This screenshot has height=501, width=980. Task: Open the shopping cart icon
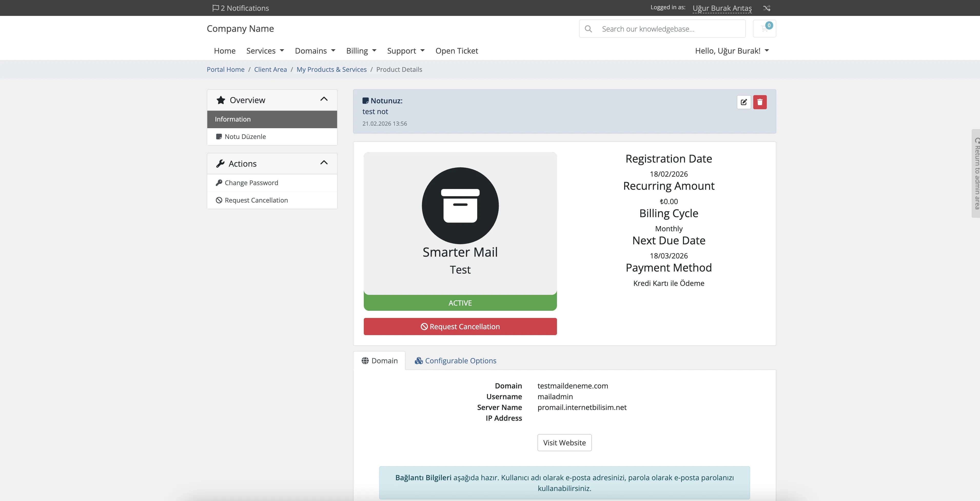click(764, 28)
